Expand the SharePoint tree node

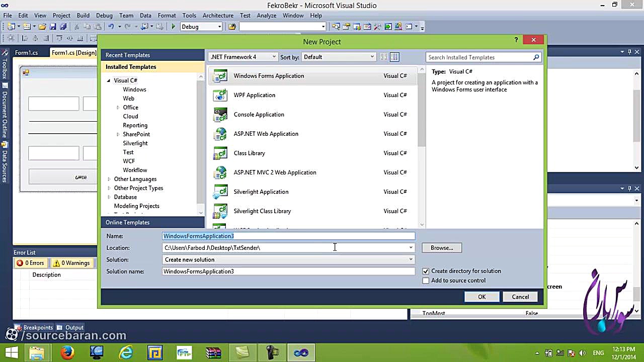tap(118, 134)
